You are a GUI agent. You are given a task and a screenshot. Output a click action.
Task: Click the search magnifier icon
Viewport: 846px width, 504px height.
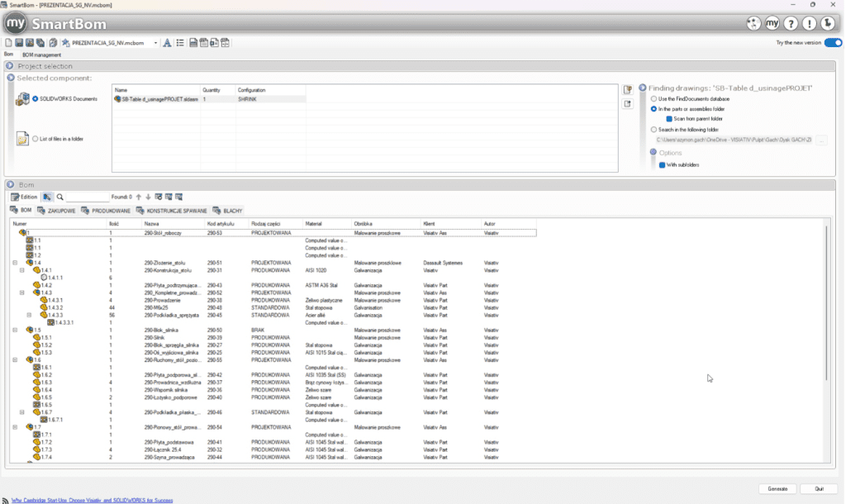[59, 197]
